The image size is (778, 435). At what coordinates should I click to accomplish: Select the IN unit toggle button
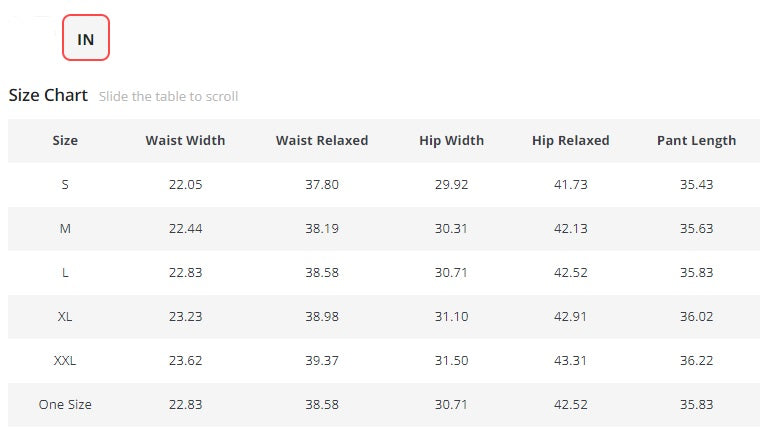tap(86, 38)
